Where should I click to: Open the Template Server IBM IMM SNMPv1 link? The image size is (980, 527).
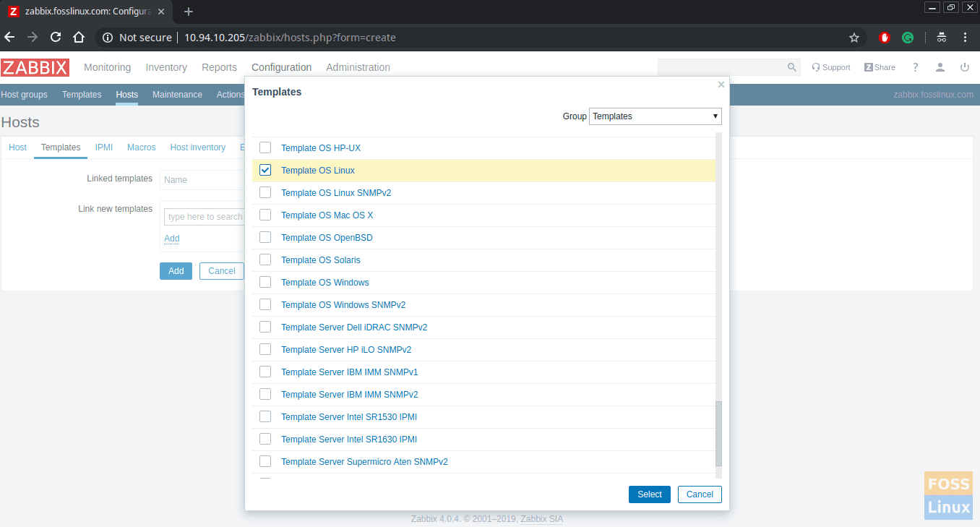(350, 372)
